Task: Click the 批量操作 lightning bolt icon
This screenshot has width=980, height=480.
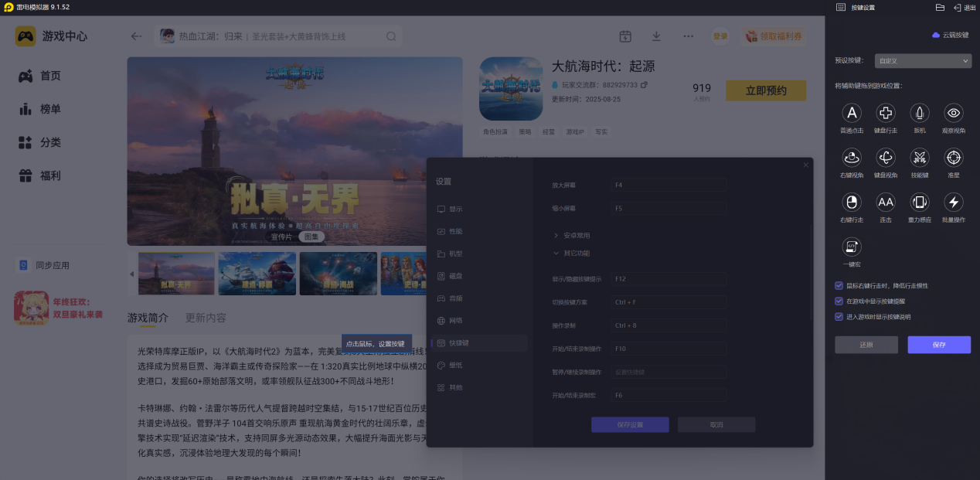Action: [x=954, y=203]
